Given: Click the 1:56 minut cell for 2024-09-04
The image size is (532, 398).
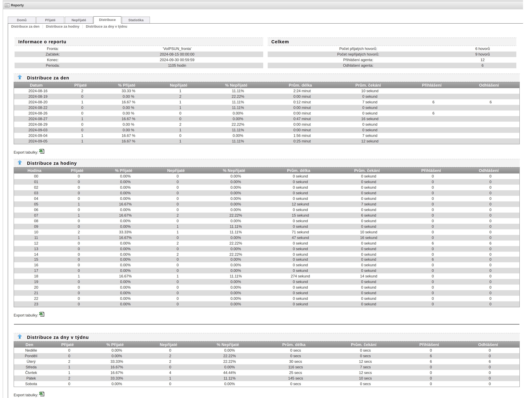Looking at the screenshot, I should [x=302, y=136].
